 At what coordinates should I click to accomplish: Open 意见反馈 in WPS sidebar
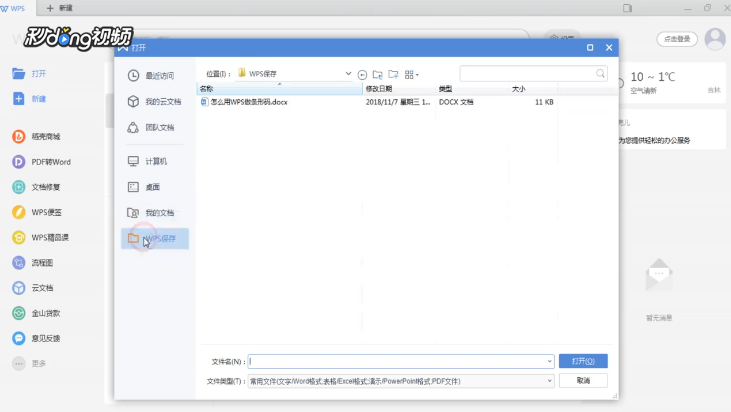coord(36,338)
